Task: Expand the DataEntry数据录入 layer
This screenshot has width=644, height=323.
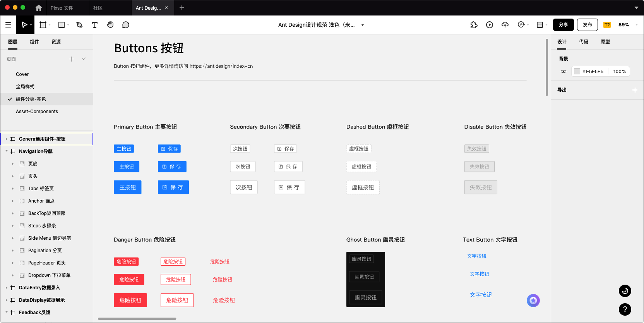Action: (x=7, y=288)
